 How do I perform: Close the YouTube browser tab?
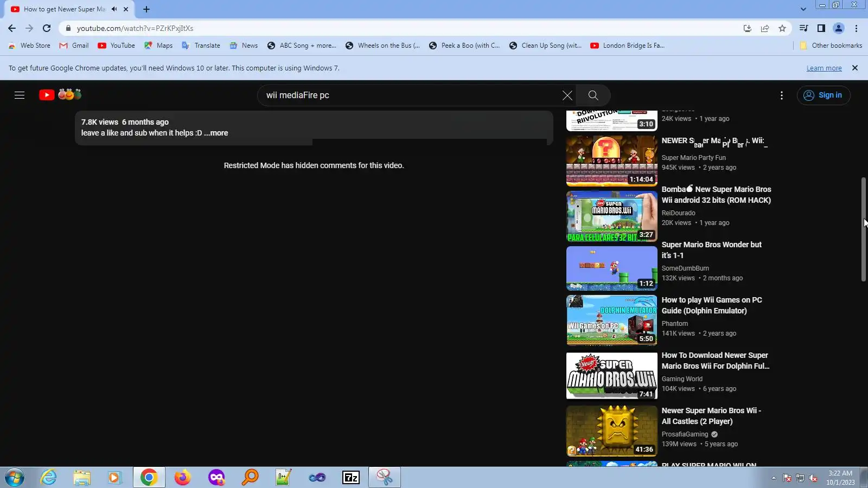pyautogui.click(x=126, y=9)
